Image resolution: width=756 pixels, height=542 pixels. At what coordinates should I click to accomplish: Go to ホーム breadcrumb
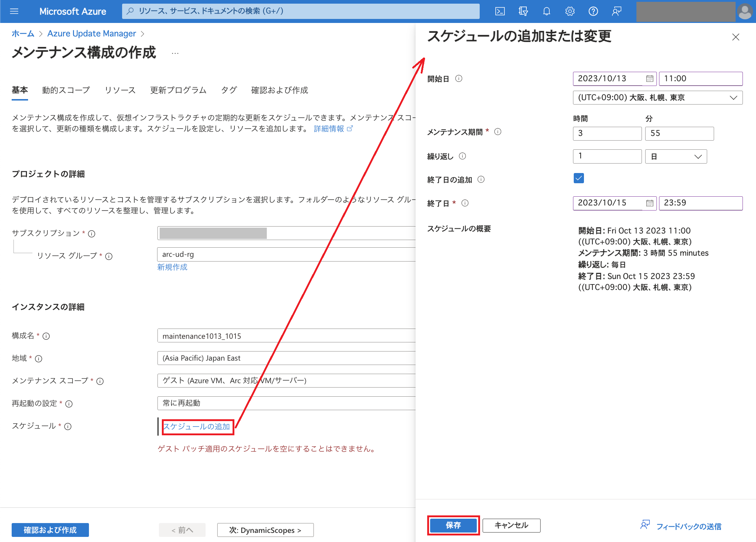[x=23, y=34]
